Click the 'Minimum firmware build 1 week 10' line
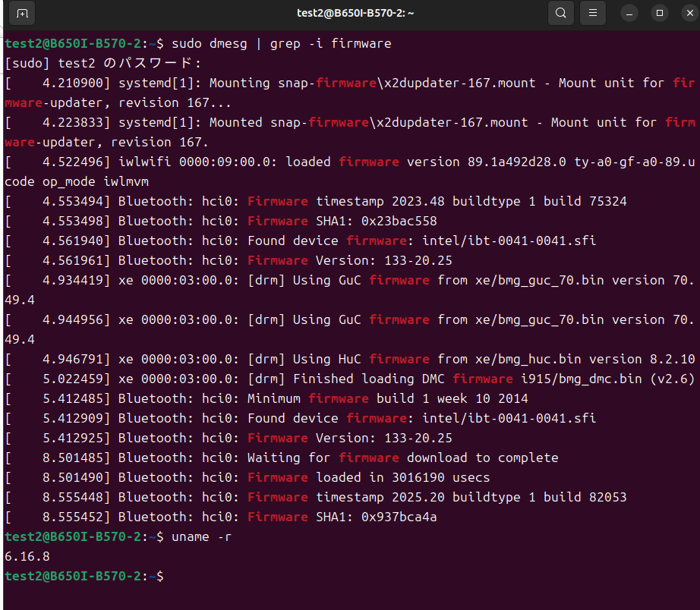The height and width of the screenshot is (610, 700). 266,398
